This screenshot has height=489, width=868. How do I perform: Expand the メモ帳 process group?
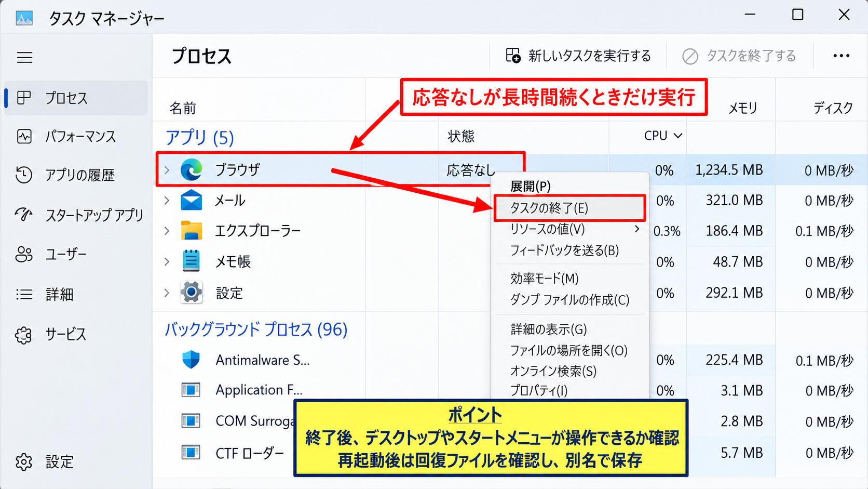(x=167, y=261)
